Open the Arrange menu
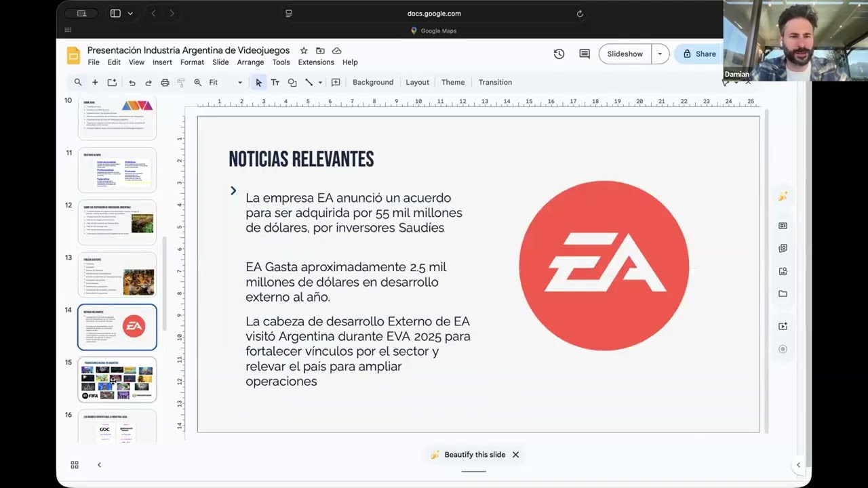 pos(250,62)
